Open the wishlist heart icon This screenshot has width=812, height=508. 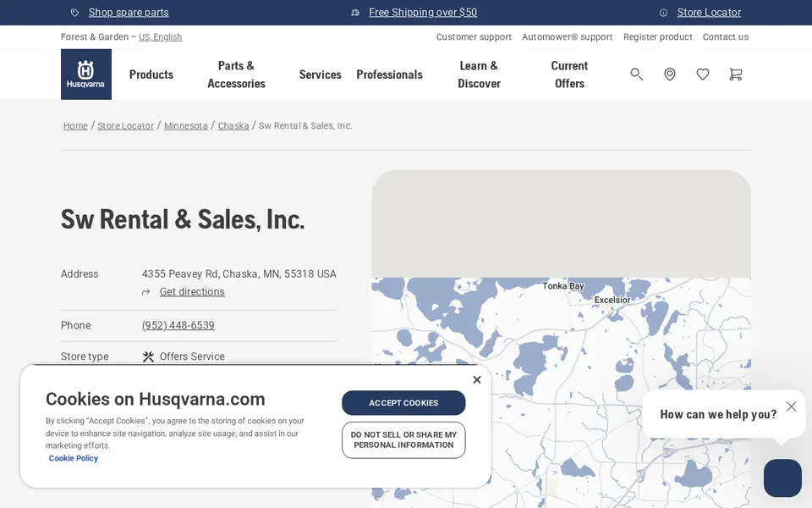coord(703,75)
